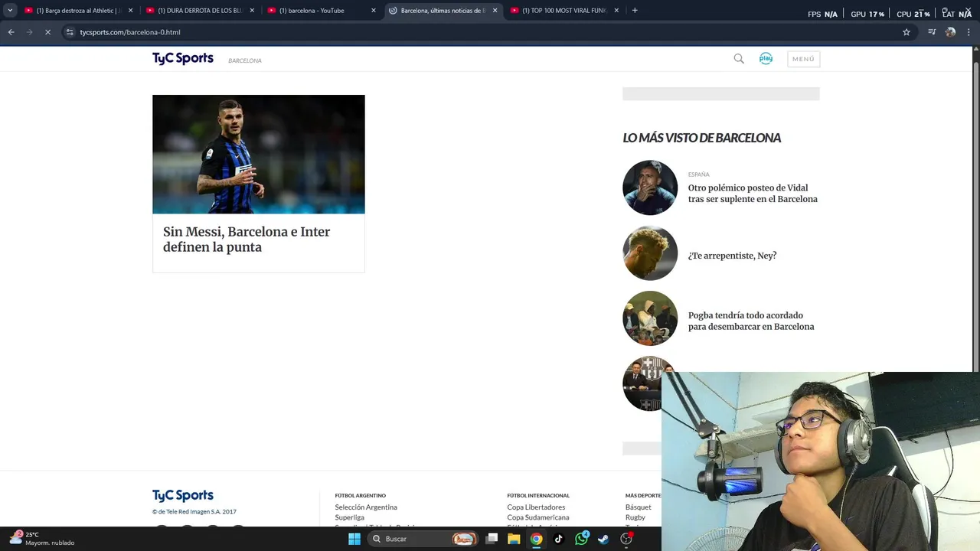Image resolution: width=980 pixels, height=551 pixels.
Task: Click the site information icon in address bar
Action: [x=70, y=32]
